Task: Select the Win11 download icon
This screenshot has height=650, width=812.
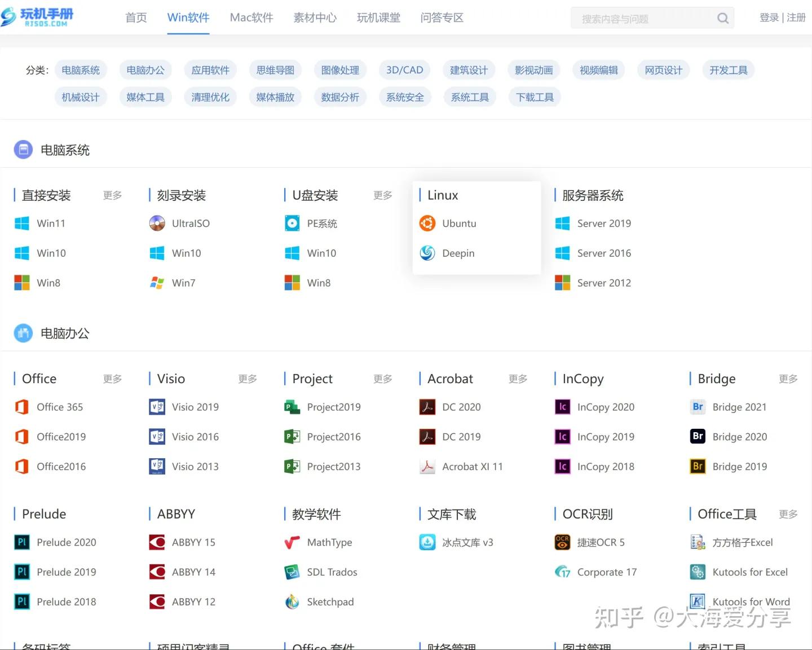Action: click(x=21, y=223)
